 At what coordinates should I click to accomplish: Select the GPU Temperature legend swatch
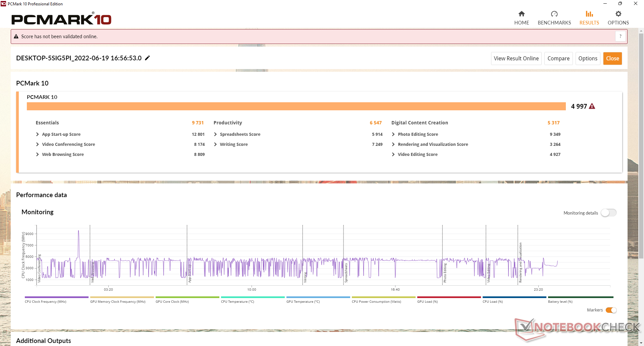click(318, 297)
